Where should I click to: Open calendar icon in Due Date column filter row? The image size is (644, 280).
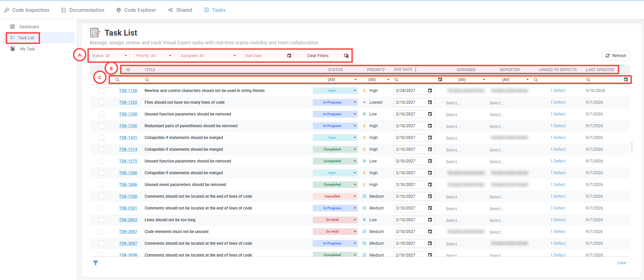pyautogui.click(x=440, y=80)
